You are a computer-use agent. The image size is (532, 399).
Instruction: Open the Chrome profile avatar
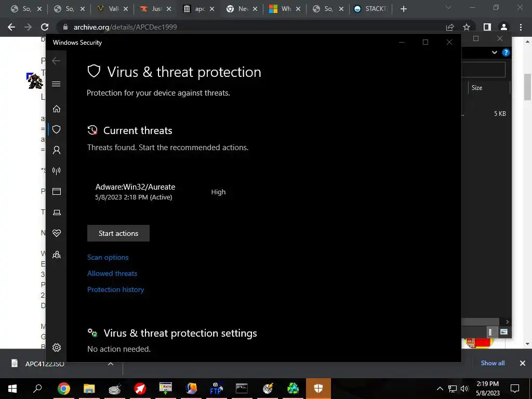[x=504, y=27]
